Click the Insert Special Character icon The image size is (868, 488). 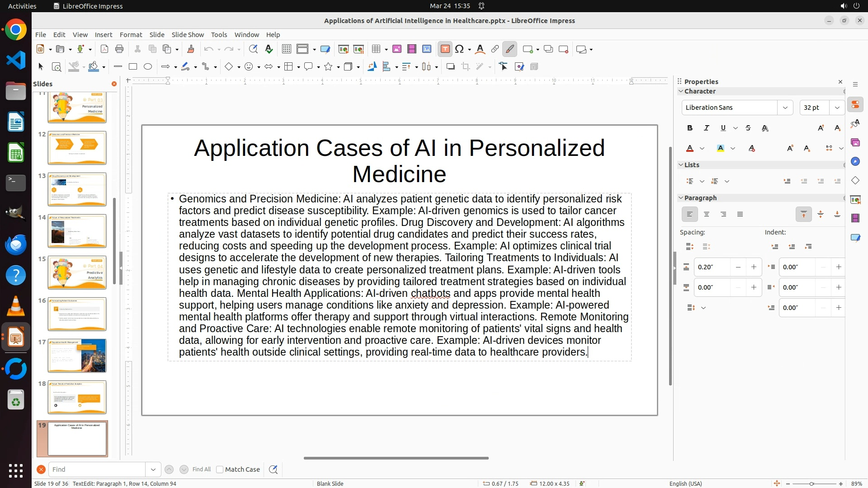(x=460, y=49)
